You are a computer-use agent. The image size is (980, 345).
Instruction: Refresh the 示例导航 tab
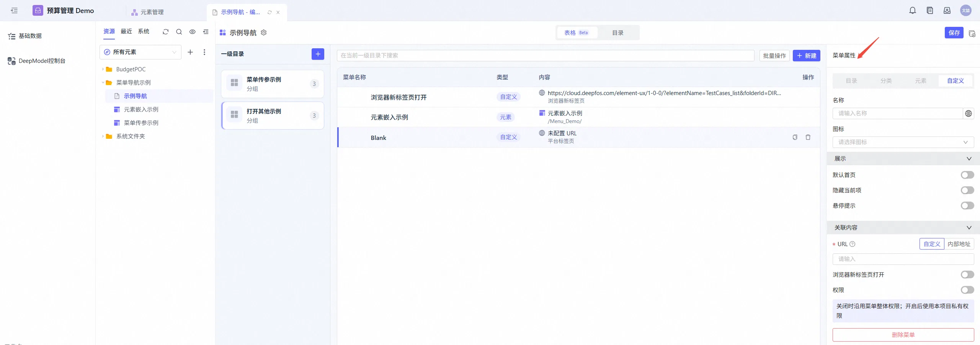tap(269, 12)
